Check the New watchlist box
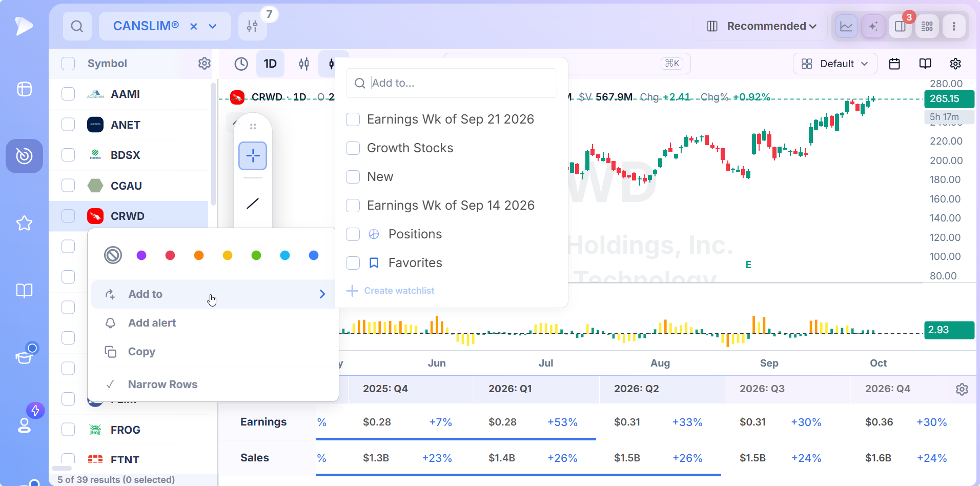 pyautogui.click(x=353, y=177)
